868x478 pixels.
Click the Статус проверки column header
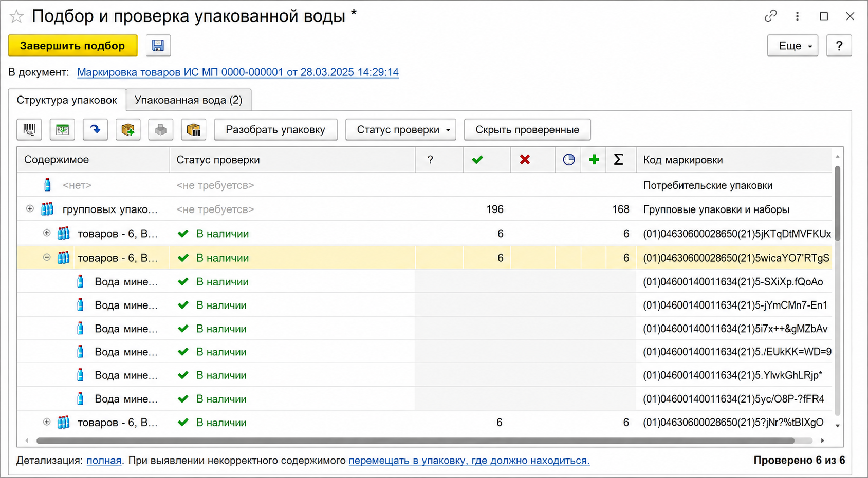pyautogui.click(x=292, y=160)
